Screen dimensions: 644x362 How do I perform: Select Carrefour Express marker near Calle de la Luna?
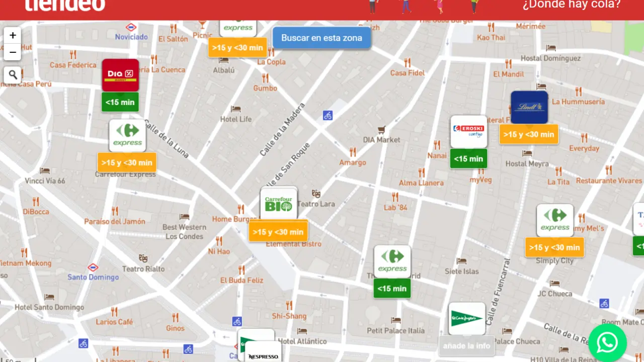(x=127, y=136)
